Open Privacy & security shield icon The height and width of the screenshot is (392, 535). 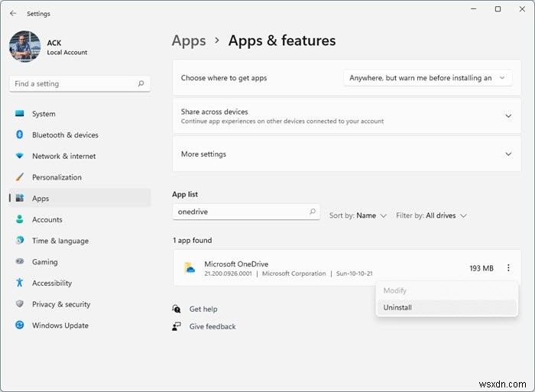pos(20,304)
